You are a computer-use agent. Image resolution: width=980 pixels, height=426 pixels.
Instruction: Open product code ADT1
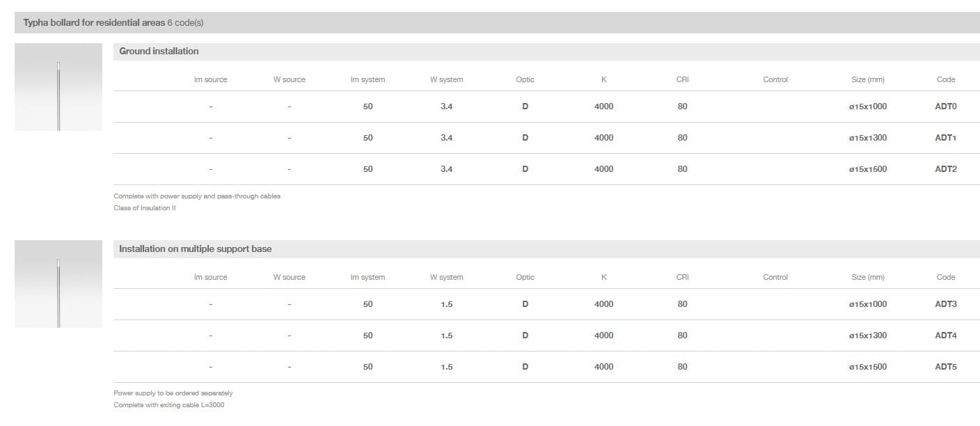(945, 138)
